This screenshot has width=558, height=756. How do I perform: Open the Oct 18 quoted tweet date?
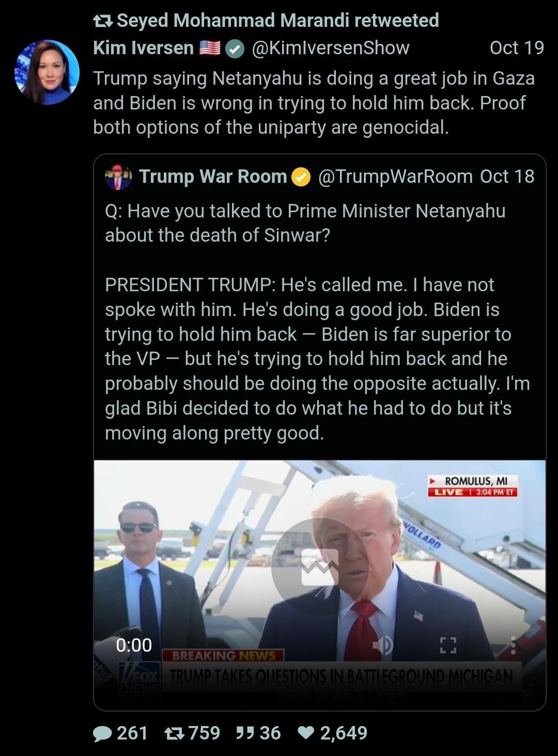click(507, 177)
